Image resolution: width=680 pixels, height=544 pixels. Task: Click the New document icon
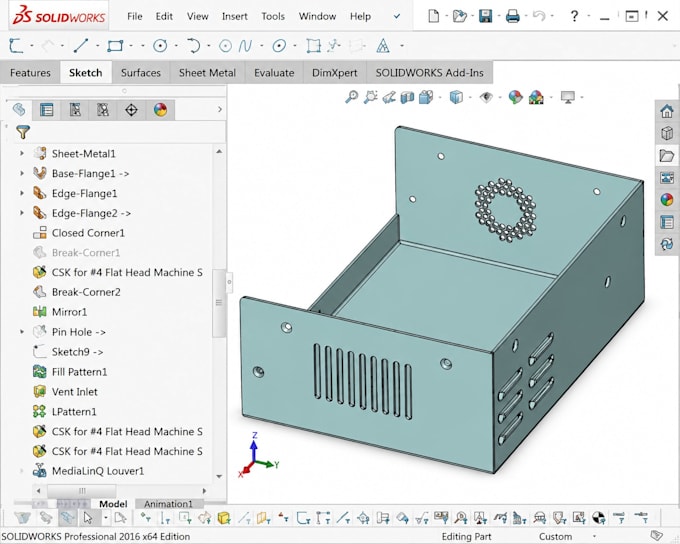(433, 16)
